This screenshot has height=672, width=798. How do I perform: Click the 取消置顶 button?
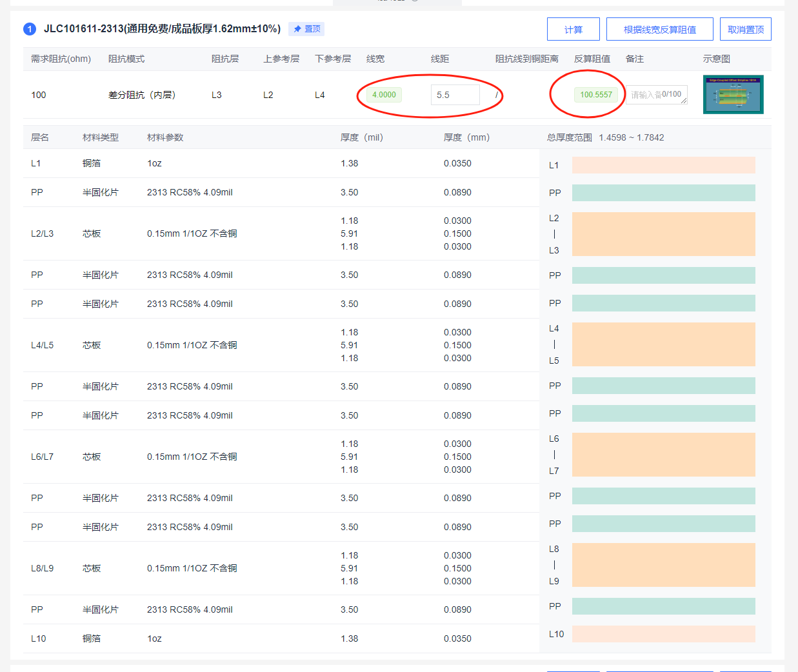point(745,30)
